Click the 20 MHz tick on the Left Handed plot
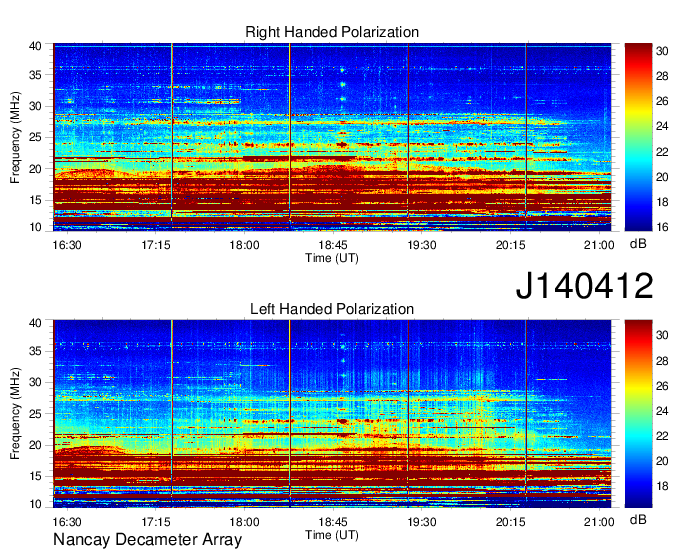Viewport: 680px width, 552px height. pos(35,445)
